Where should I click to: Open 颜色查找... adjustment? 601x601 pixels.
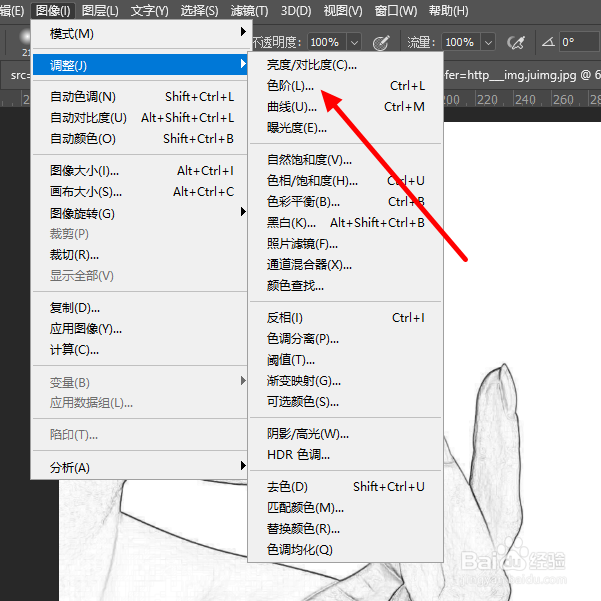(x=345, y=286)
